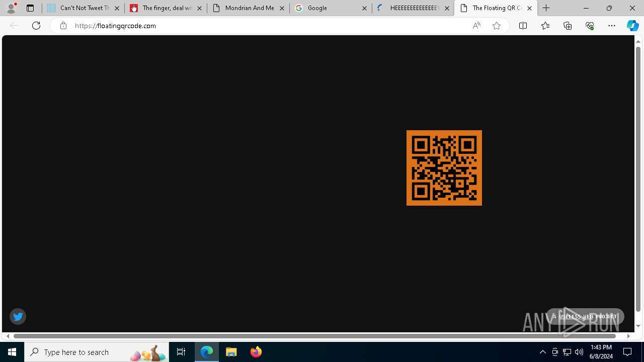The height and width of the screenshot is (362, 644).
Task: Open Collections panel
Action: pyautogui.click(x=568, y=26)
